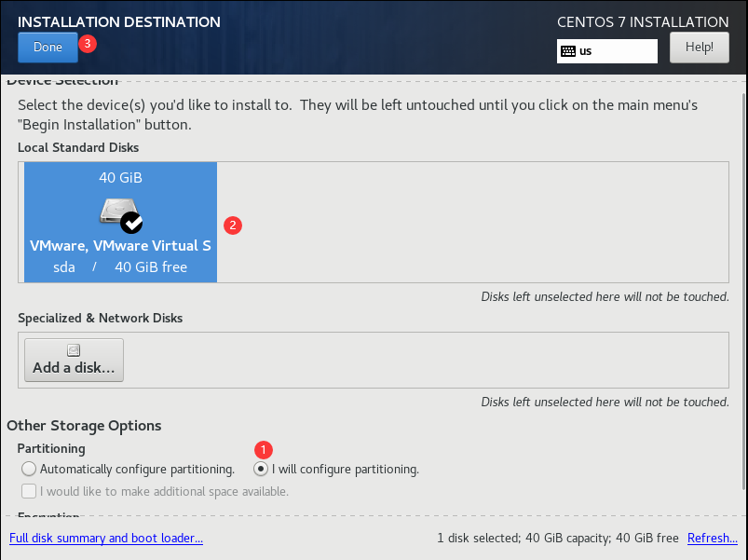Select the VMware Virtual S sda disk
Image resolution: width=748 pixels, height=560 pixels.
[x=121, y=223]
